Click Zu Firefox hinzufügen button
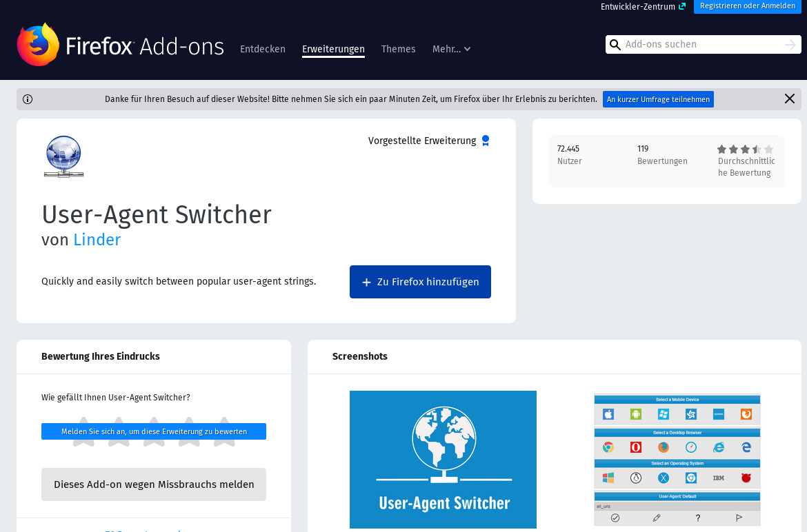Viewport: 807px width, 532px height. point(420,282)
